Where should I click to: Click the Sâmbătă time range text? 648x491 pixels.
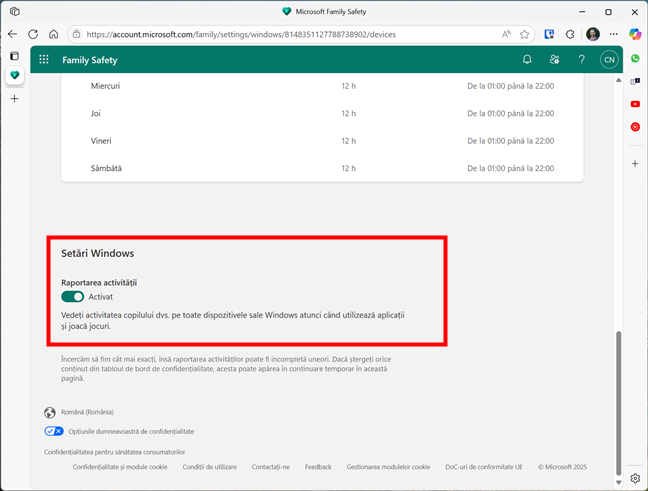click(510, 168)
